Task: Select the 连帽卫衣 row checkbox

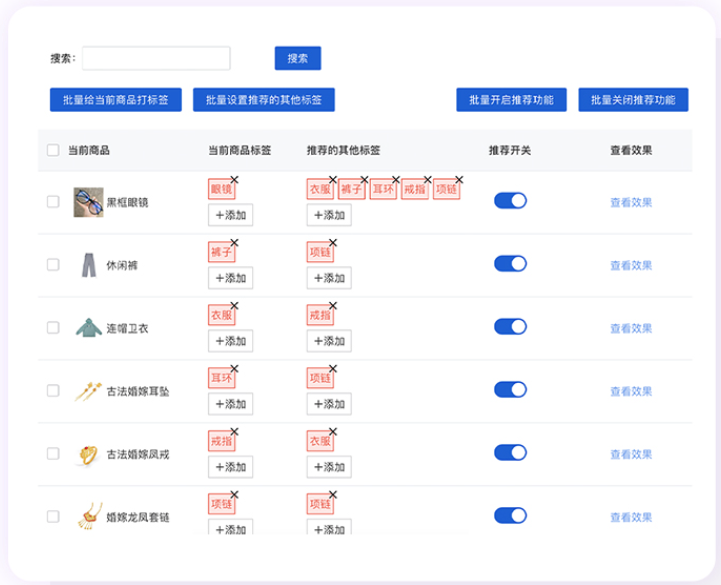Action: (53, 328)
